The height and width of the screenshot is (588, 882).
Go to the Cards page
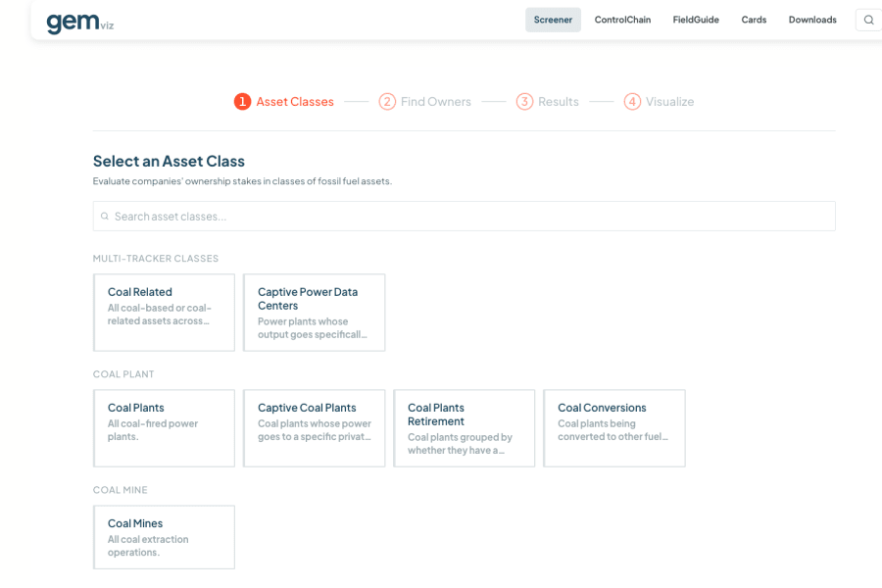(x=754, y=20)
